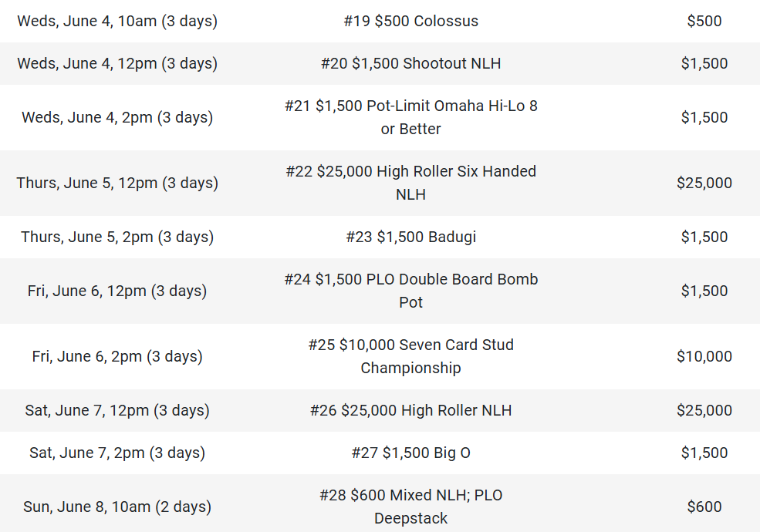The width and height of the screenshot is (760, 532).
Task: Select the 'Fri, June 6, 2pm (3 days)' date
Action: coord(117,356)
